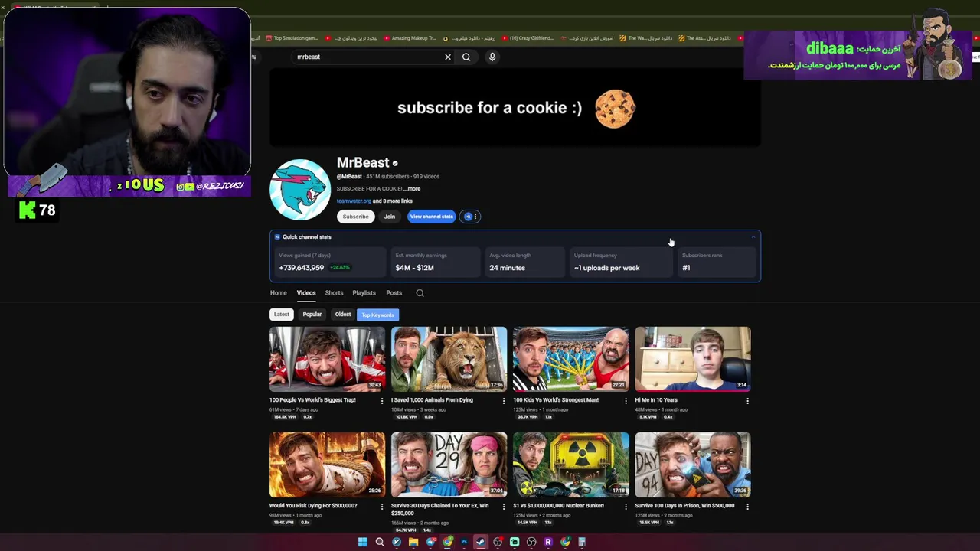Open menu for 100 People Vs World's Biggest Trap
Image resolution: width=980 pixels, height=551 pixels.
pos(382,400)
